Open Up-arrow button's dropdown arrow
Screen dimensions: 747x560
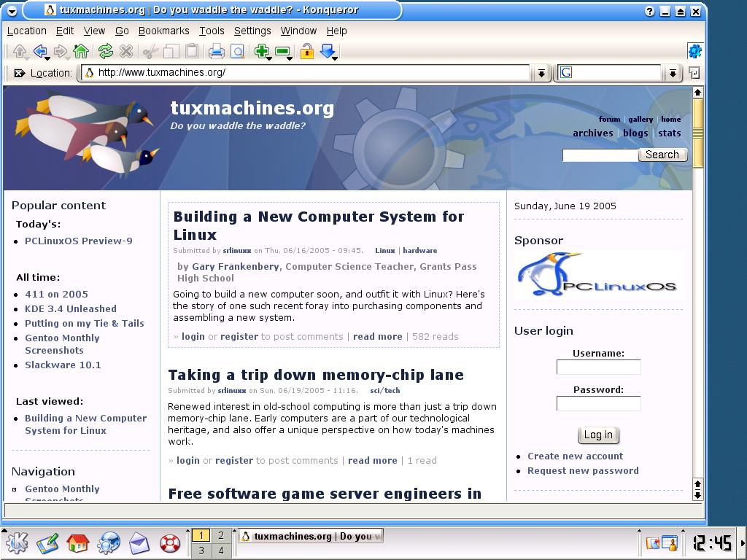tap(28, 58)
